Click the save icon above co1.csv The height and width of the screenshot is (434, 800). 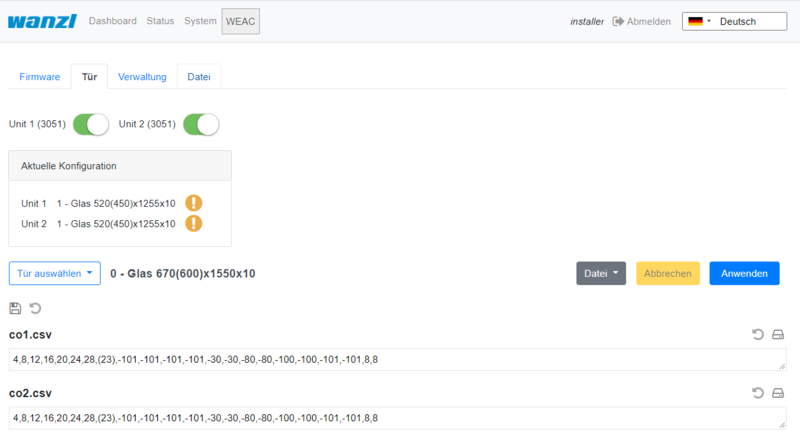tap(15, 309)
